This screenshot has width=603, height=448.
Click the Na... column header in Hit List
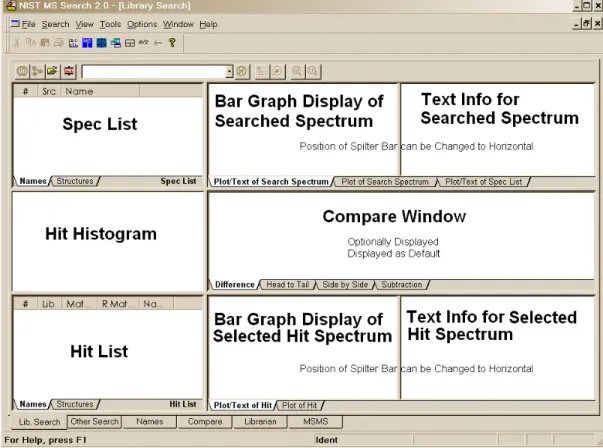click(x=156, y=304)
